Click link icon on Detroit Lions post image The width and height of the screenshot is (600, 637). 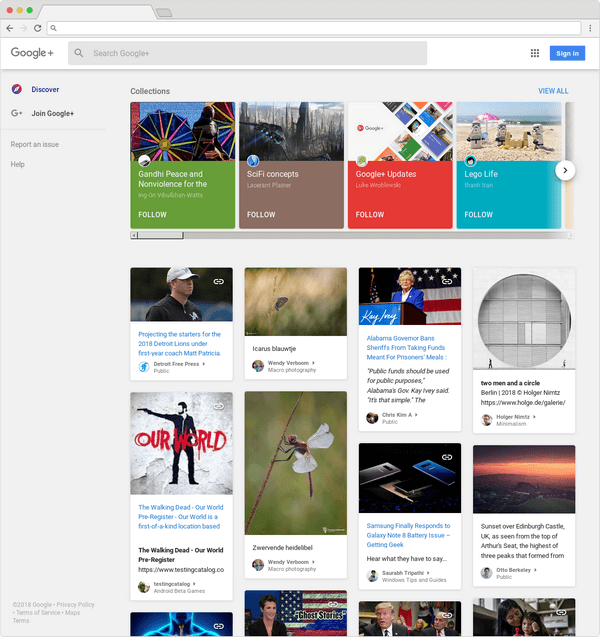coord(219,282)
